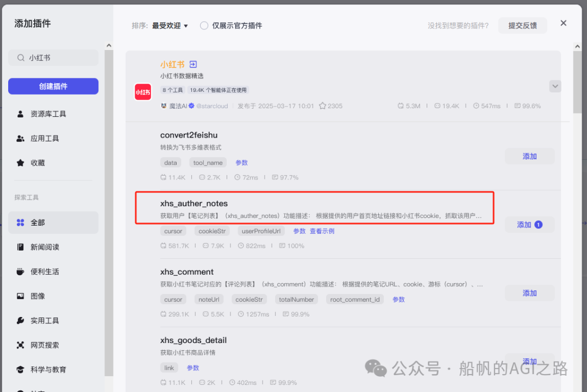Add the xhs_auther_notes tool
The width and height of the screenshot is (587, 392).
click(529, 225)
